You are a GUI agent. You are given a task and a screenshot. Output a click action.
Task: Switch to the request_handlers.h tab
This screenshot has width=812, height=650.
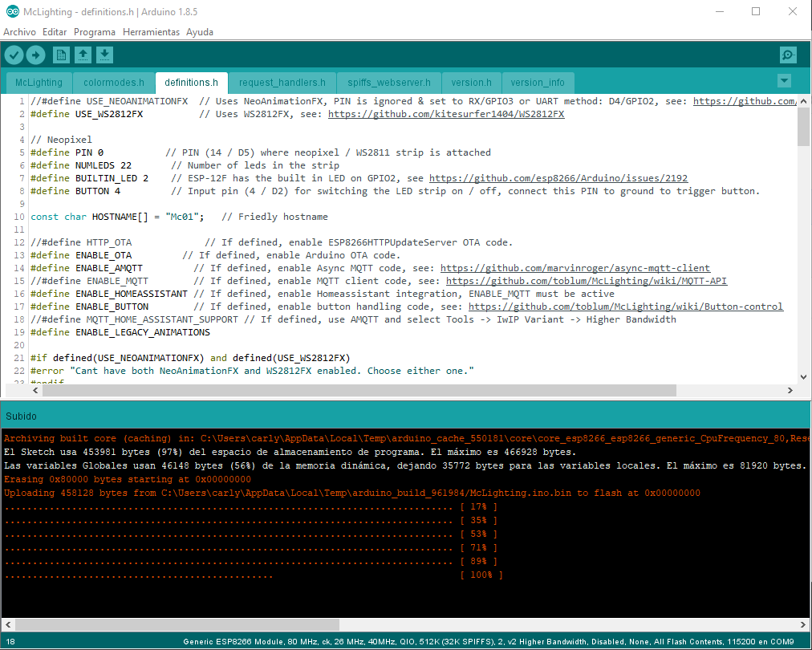tap(282, 83)
